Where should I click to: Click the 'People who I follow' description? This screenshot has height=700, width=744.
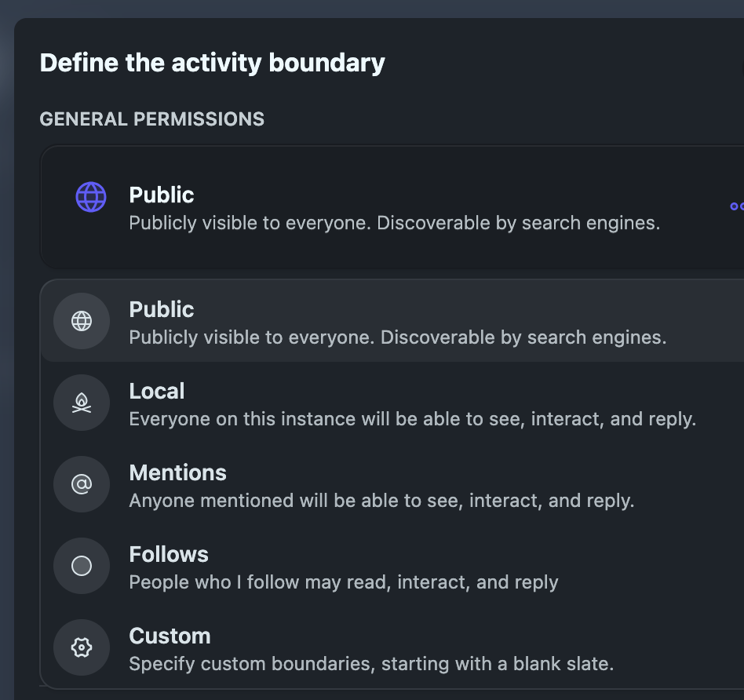click(344, 582)
